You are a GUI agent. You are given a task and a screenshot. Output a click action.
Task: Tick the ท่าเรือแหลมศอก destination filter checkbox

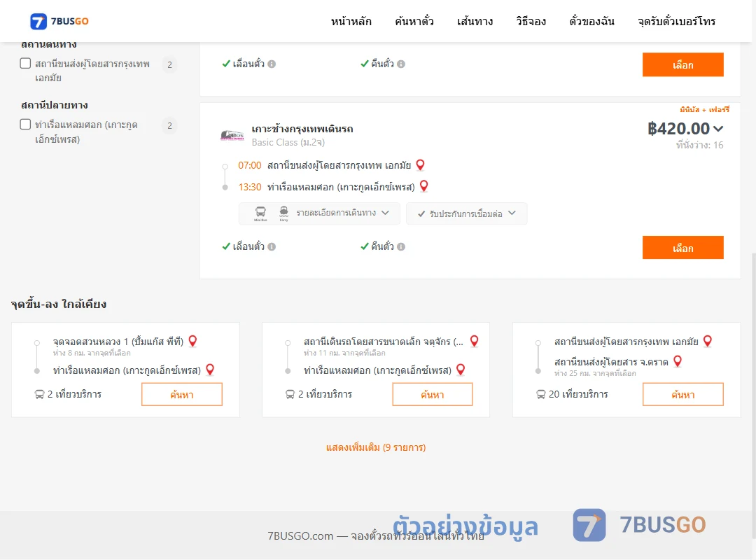pos(26,125)
